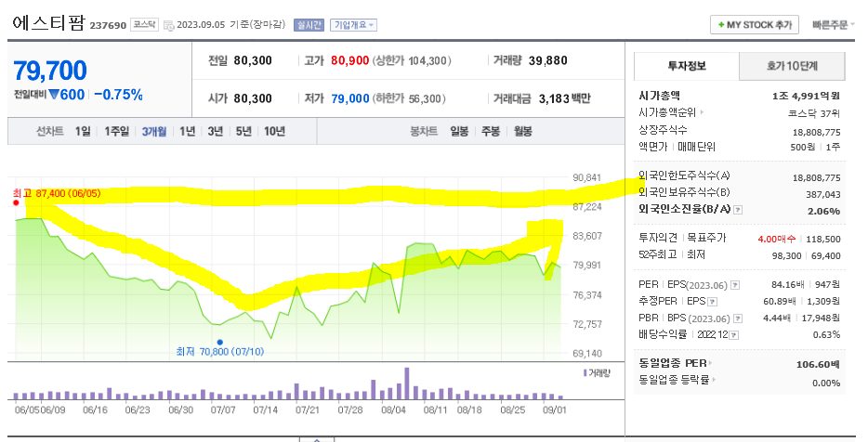
Task: Click the target price 118,500
Action: pyautogui.click(x=823, y=239)
